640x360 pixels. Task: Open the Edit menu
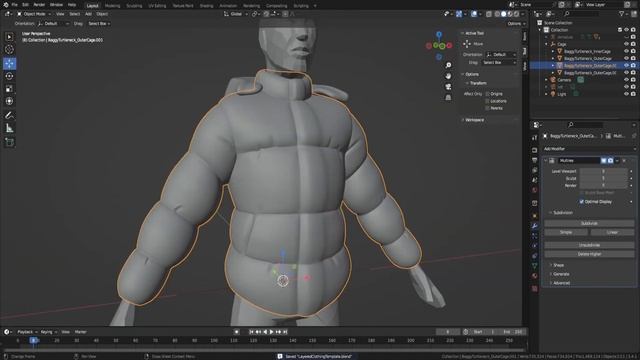coord(25,5)
